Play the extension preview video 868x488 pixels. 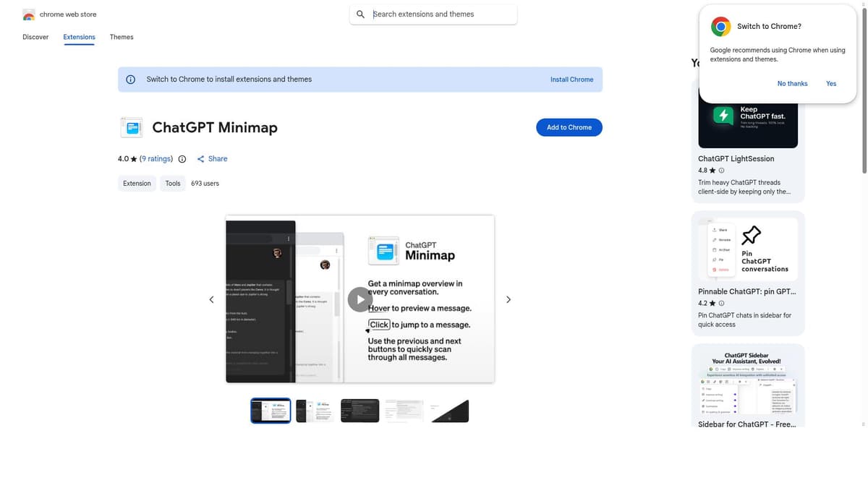[360, 299]
